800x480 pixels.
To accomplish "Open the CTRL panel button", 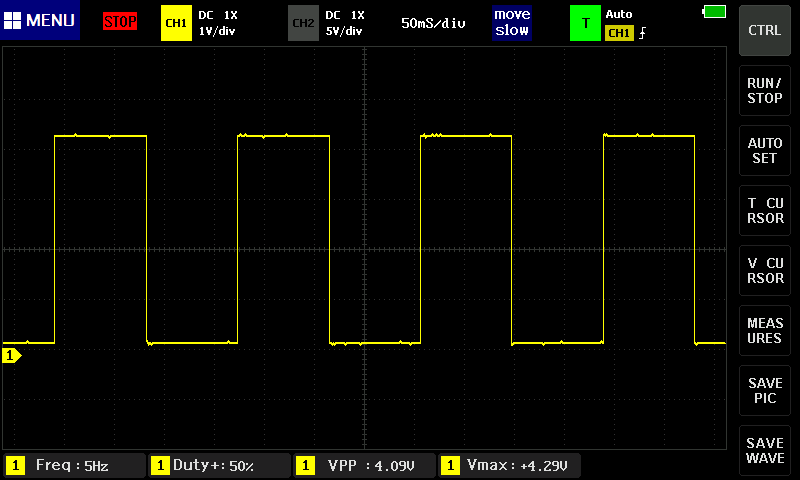I will click(765, 30).
